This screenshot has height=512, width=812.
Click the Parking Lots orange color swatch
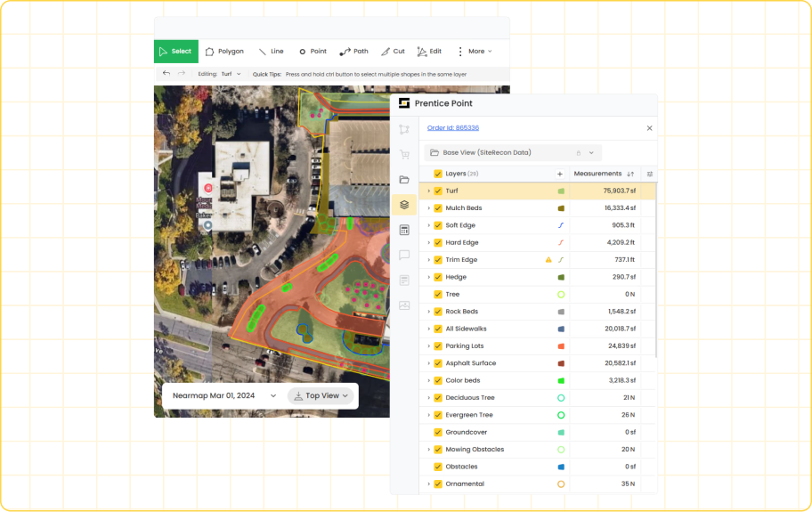(561, 346)
